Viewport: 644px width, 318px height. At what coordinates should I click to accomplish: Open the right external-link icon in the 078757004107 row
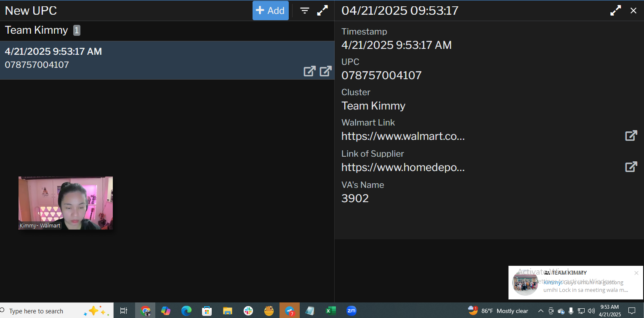click(325, 71)
